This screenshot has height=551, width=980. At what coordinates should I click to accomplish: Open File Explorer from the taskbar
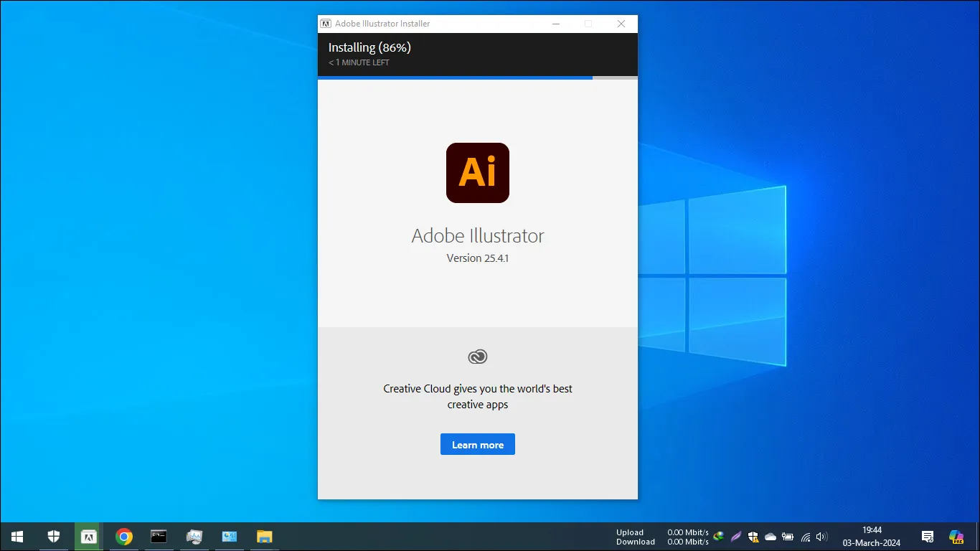point(265,537)
